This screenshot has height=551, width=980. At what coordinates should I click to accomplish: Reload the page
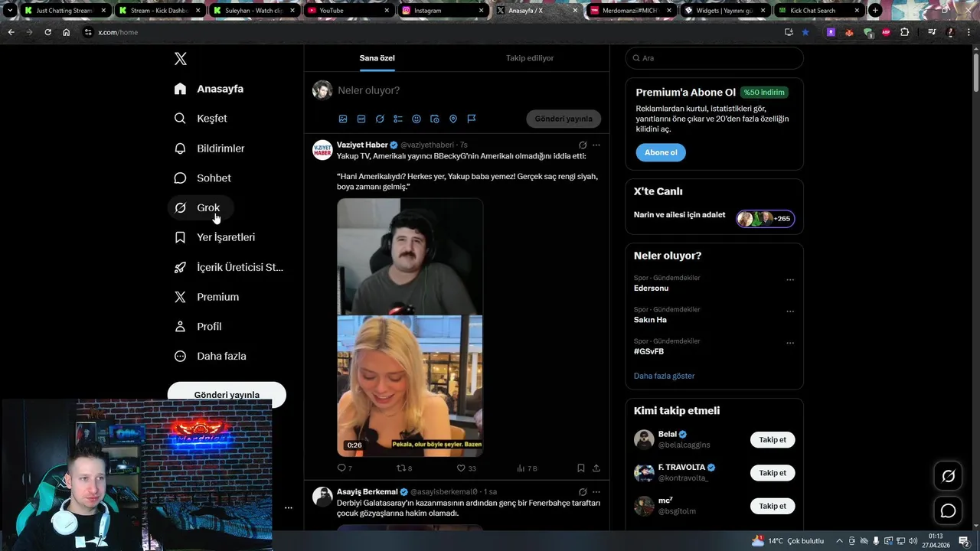(x=47, y=32)
